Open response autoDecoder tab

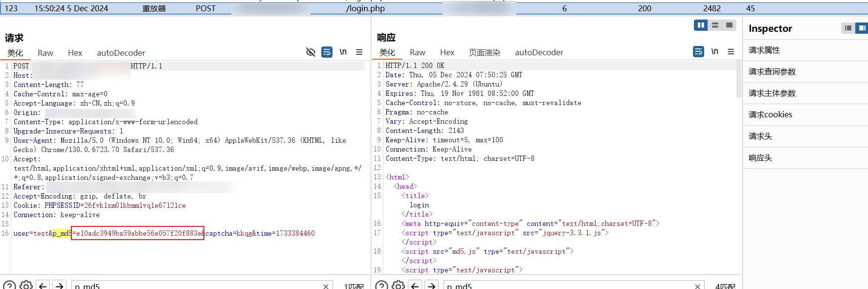(539, 52)
